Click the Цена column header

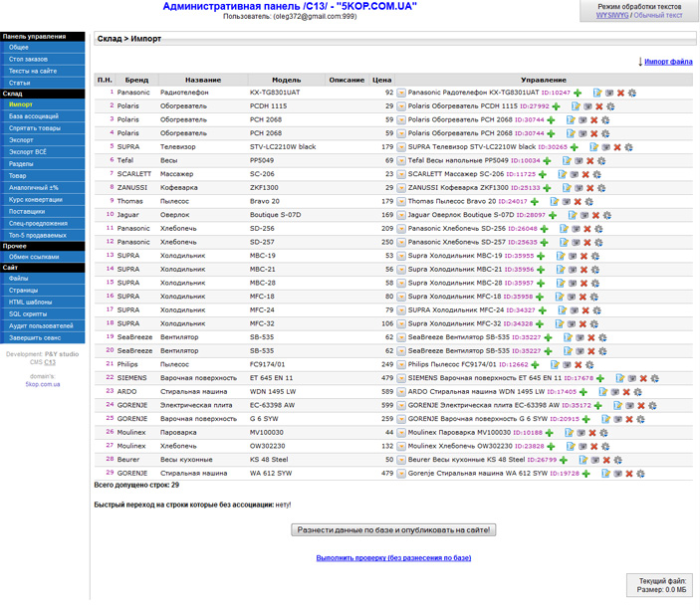click(381, 80)
